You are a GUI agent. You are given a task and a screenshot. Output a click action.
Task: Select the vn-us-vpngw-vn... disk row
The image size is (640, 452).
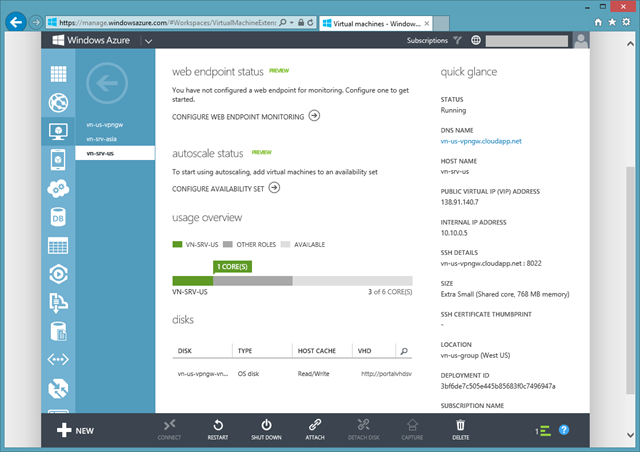pyautogui.click(x=292, y=374)
